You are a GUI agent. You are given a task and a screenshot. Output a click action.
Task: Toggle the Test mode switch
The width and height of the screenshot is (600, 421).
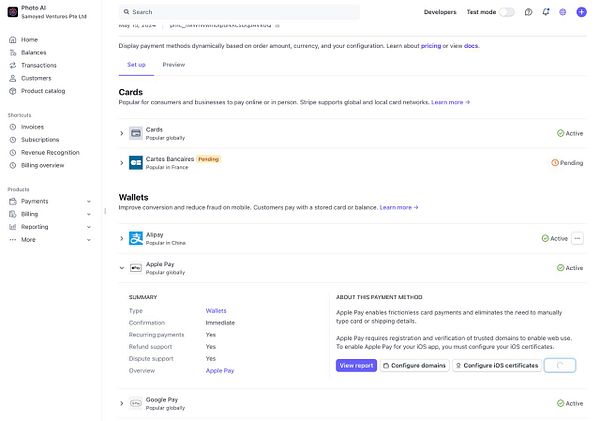pyautogui.click(x=506, y=12)
